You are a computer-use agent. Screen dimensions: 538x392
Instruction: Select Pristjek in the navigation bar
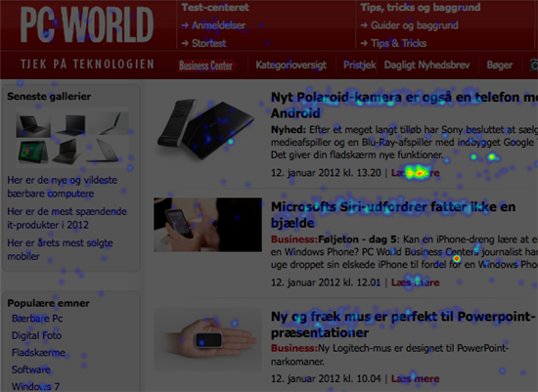(360, 65)
